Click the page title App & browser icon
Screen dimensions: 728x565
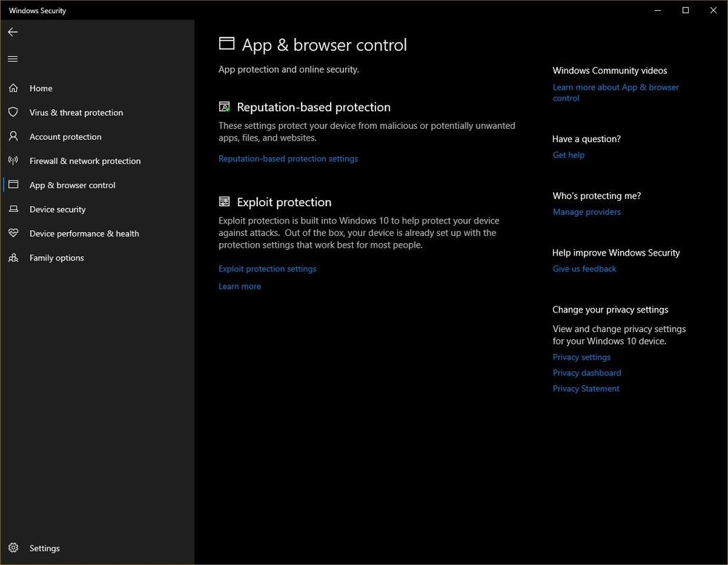point(227,44)
